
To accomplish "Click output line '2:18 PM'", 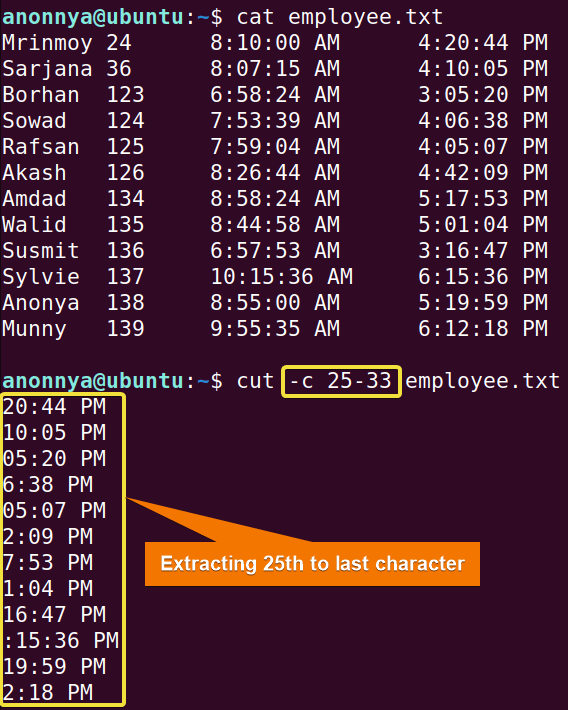I will click(x=48, y=693).
